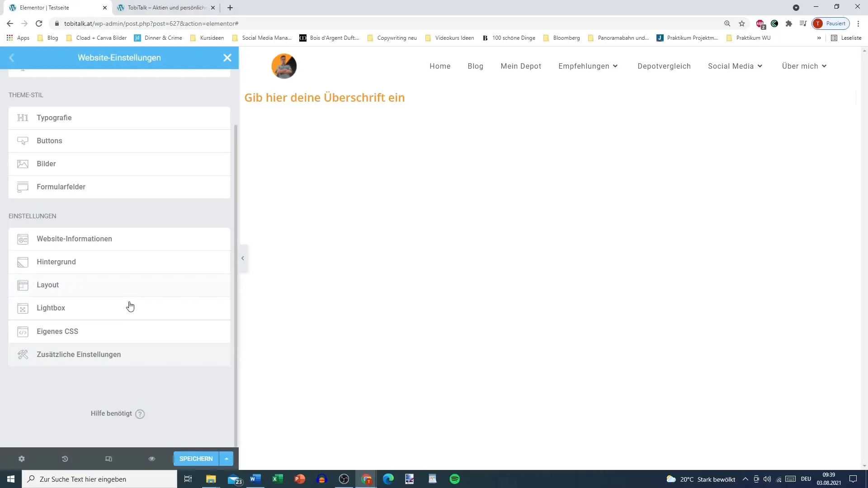The height and width of the screenshot is (488, 868).
Task: Click the Eigenes CSS code icon
Action: pos(23,332)
